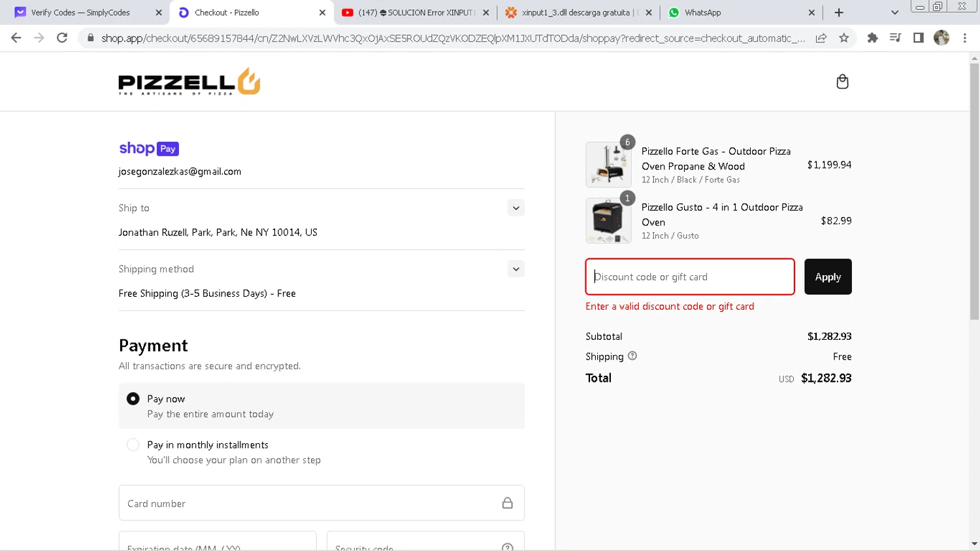Close the Verify Codes SimplyCodes tab
Viewport: 980px width, 551px height.
[x=159, y=12]
